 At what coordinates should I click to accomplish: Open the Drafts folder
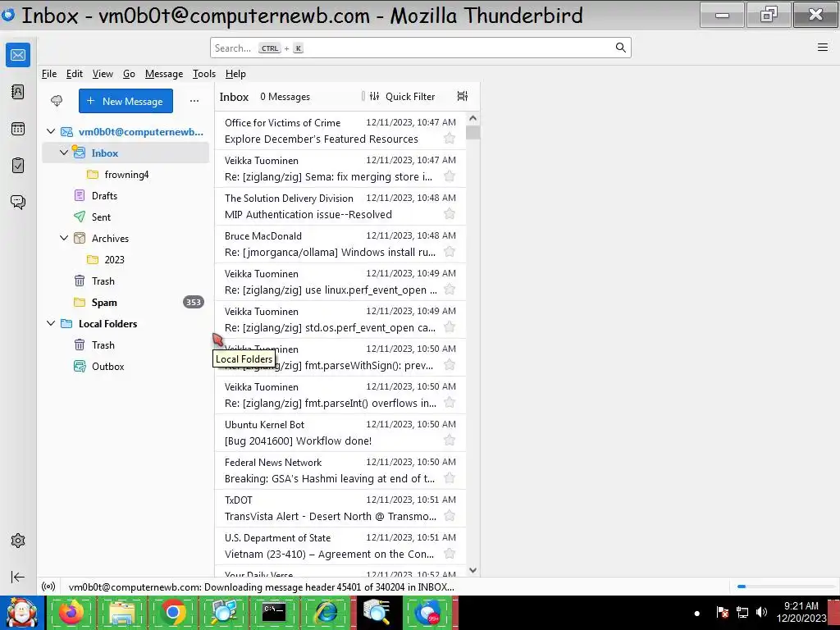[126, 195]
